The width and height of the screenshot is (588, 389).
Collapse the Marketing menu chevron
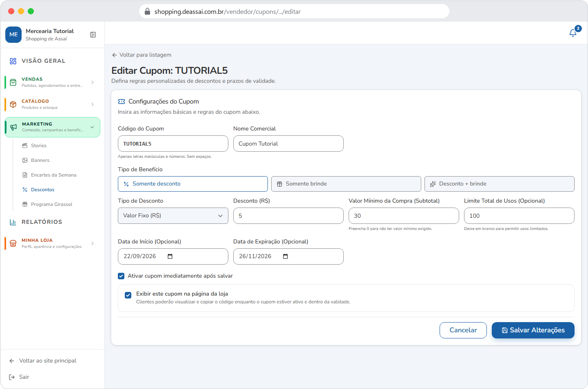(x=92, y=127)
